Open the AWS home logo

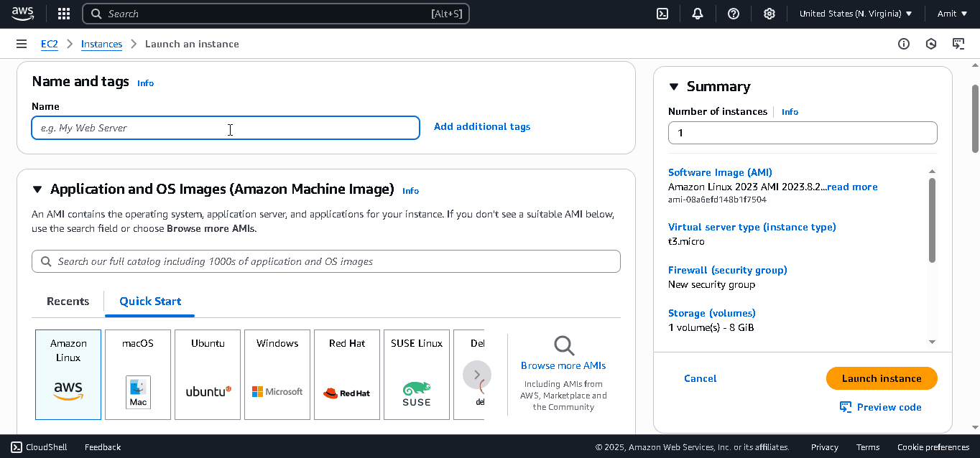point(22,14)
